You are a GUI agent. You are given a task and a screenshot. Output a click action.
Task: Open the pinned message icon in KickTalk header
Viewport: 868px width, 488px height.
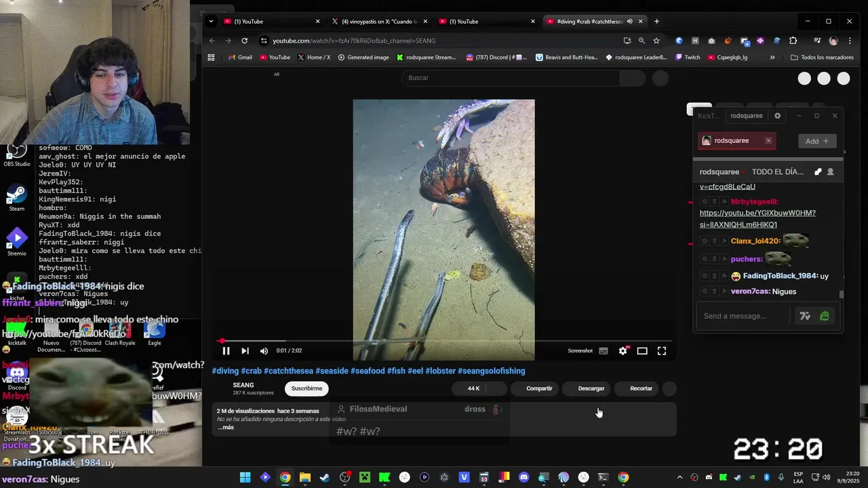tap(818, 172)
